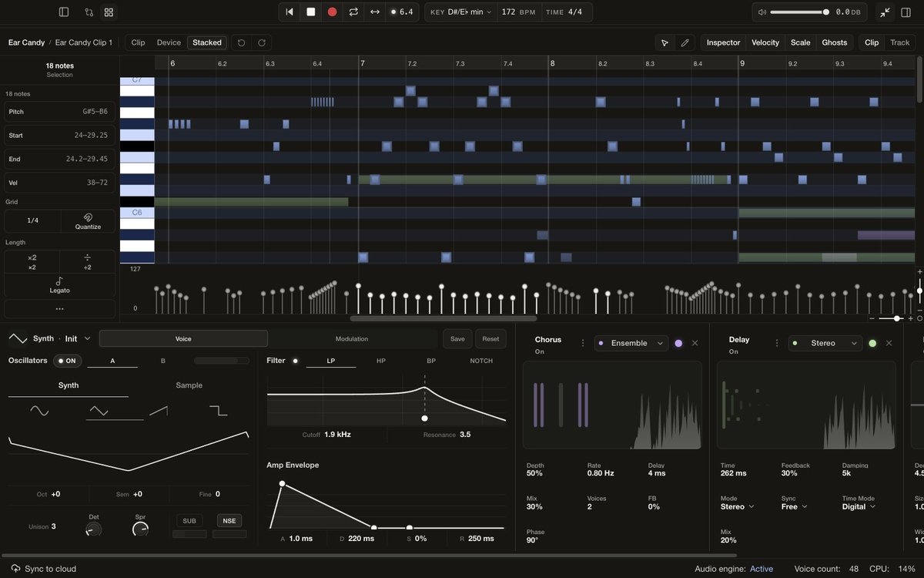Screen dimensions: 924x578
Task: Enable the SUB oscillator
Action: click(x=189, y=521)
